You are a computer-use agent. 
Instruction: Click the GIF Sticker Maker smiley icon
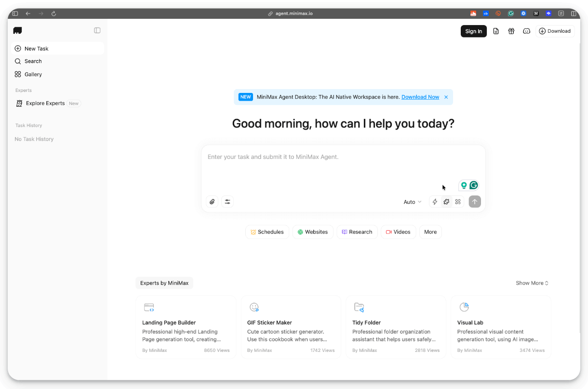(254, 307)
